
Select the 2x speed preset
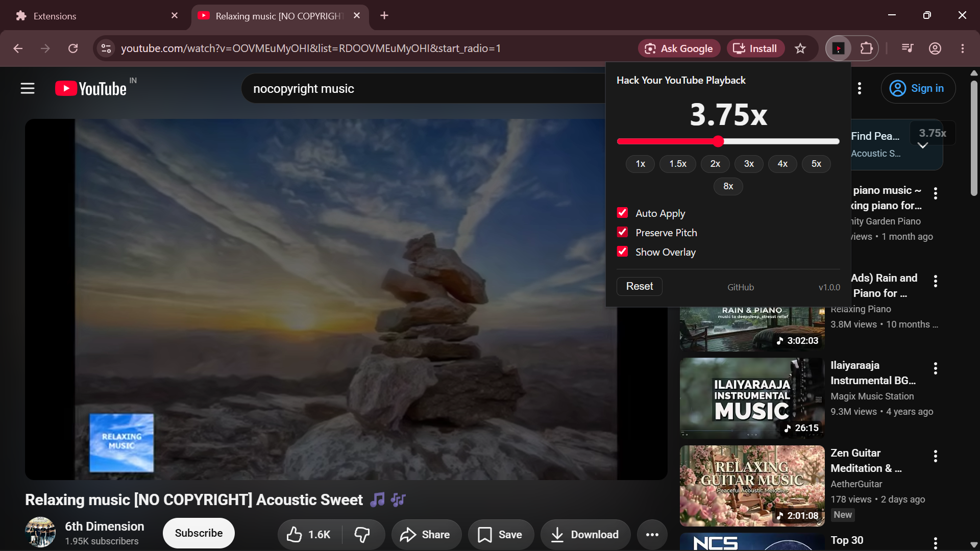[715, 164]
